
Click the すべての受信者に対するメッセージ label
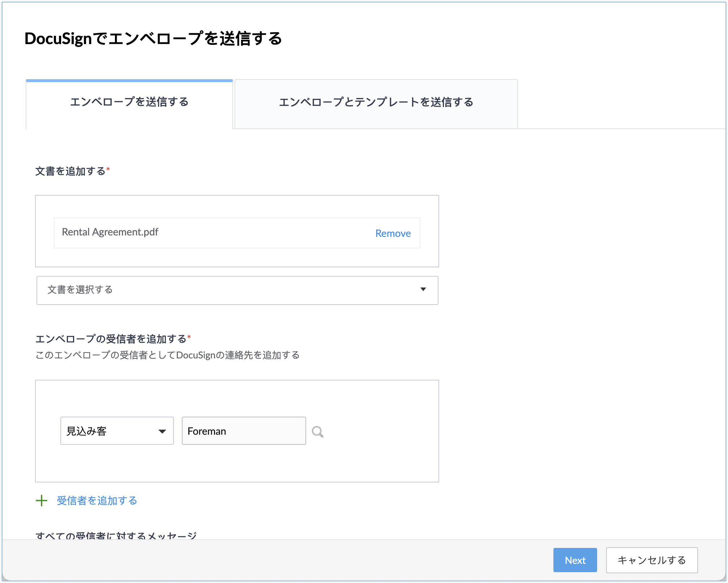point(116,535)
